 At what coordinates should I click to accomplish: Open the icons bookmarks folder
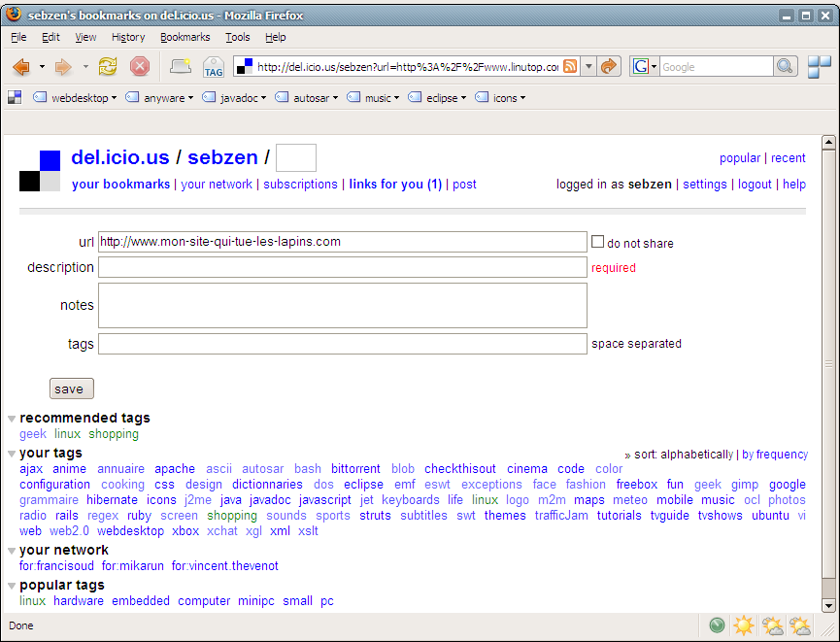pos(500,97)
